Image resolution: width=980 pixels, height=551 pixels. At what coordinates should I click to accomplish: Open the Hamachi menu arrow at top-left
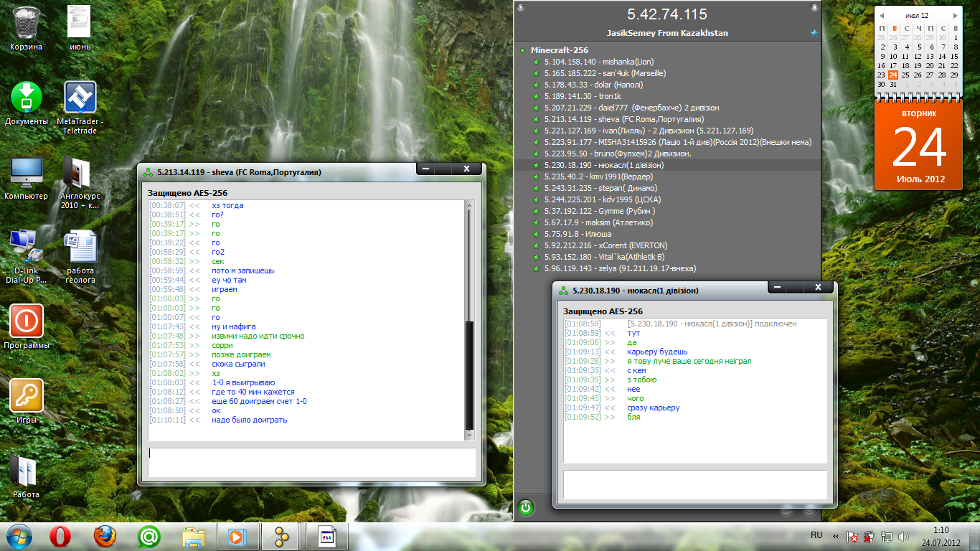click(521, 7)
